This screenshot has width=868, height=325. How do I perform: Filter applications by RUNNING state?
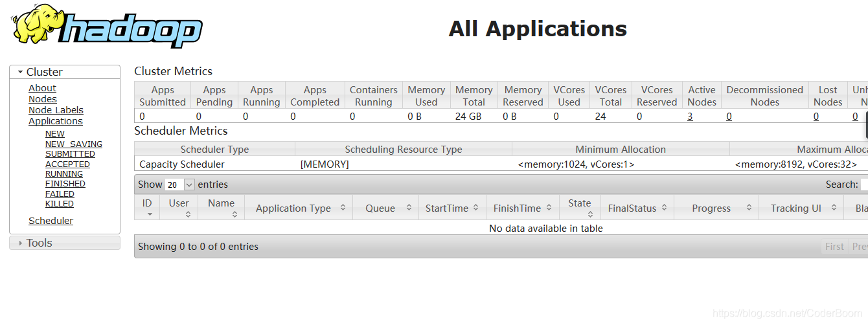point(64,174)
